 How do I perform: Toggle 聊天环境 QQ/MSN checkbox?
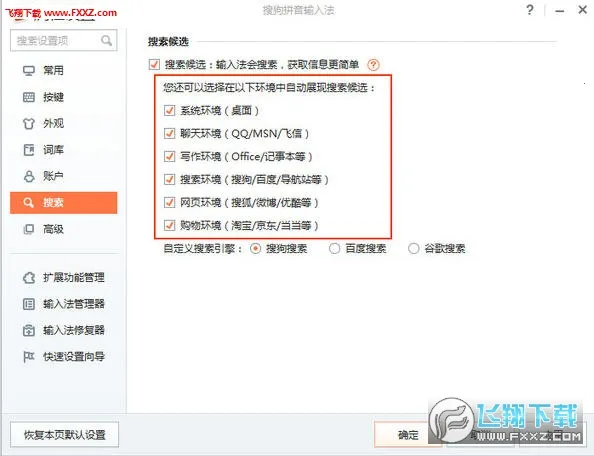point(169,134)
